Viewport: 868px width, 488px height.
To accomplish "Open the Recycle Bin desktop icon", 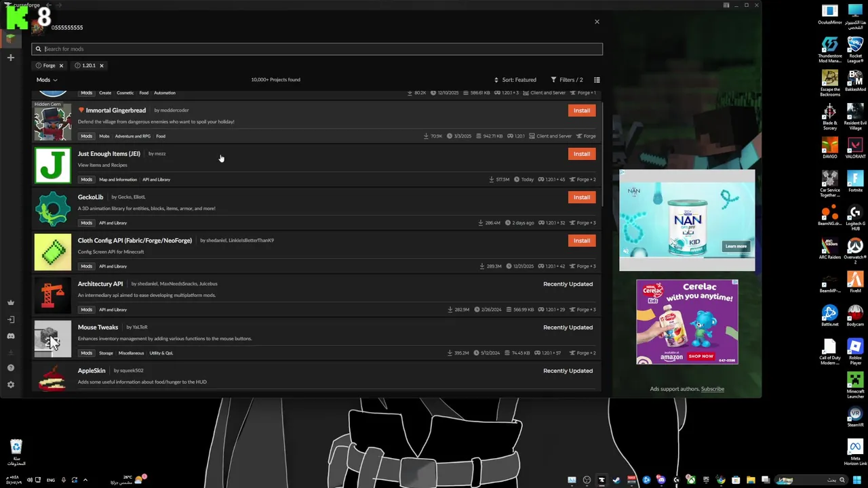I will coord(16,453).
